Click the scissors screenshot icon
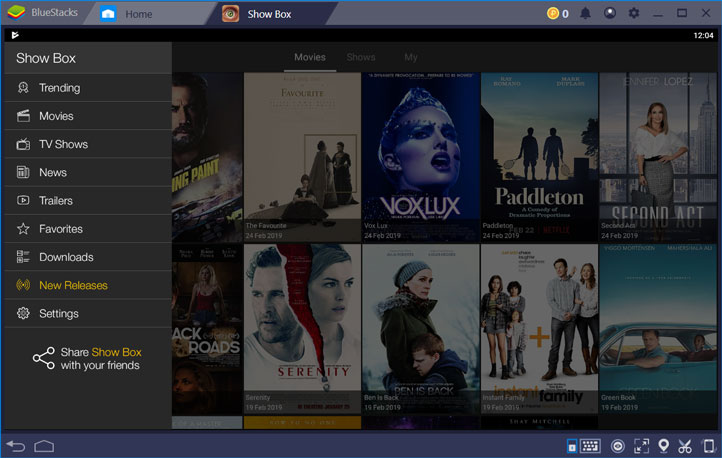Screen dimensions: 722x458 pos(685,446)
